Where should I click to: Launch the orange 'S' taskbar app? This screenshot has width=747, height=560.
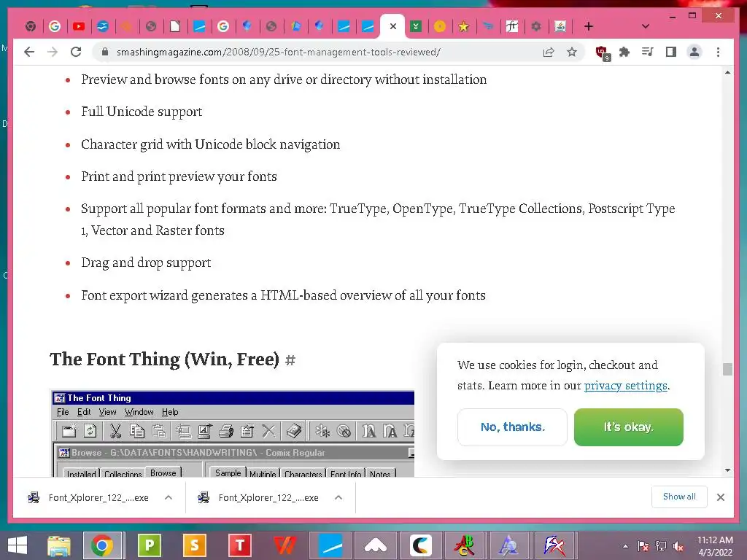[x=194, y=545]
